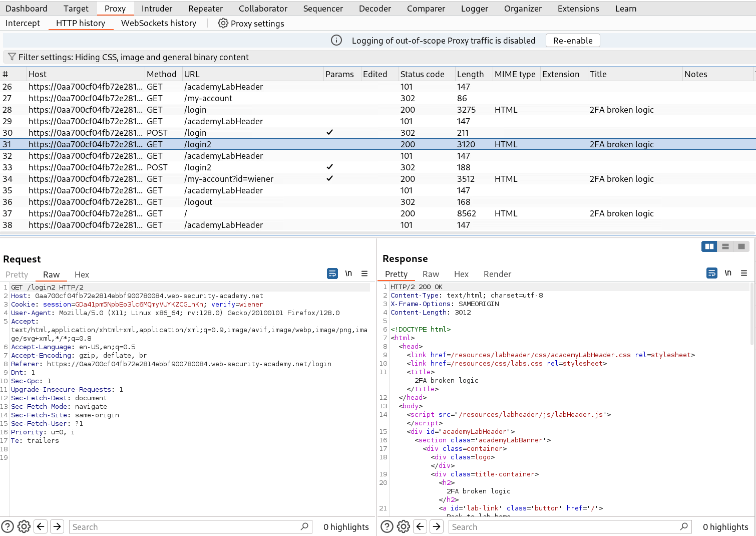Open search settings gear under the Response panel

click(404, 526)
